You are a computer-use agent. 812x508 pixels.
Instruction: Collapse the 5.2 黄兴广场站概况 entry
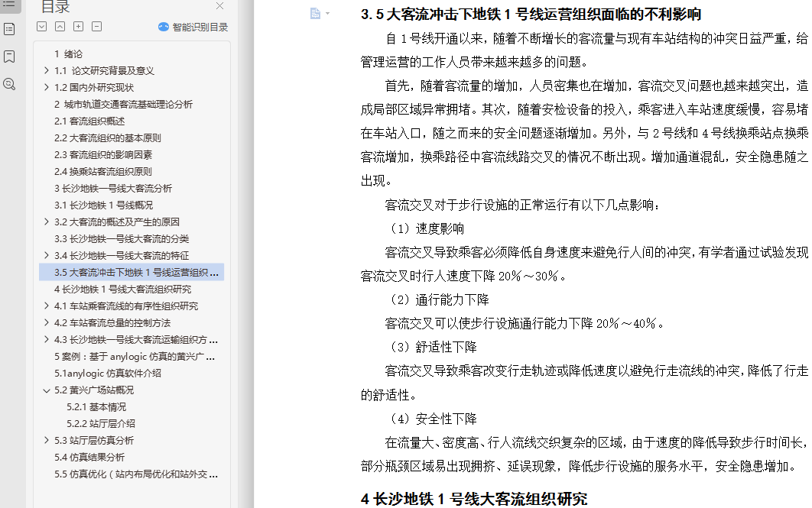47,390
